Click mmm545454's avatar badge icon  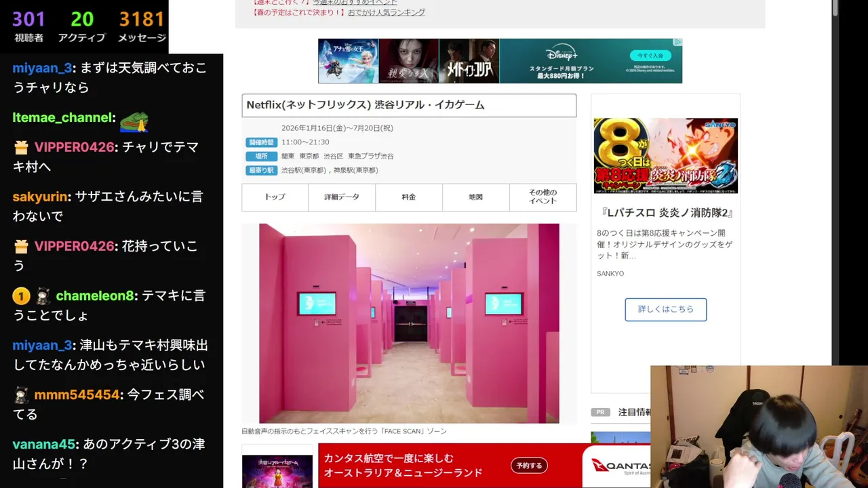point(21,395)
